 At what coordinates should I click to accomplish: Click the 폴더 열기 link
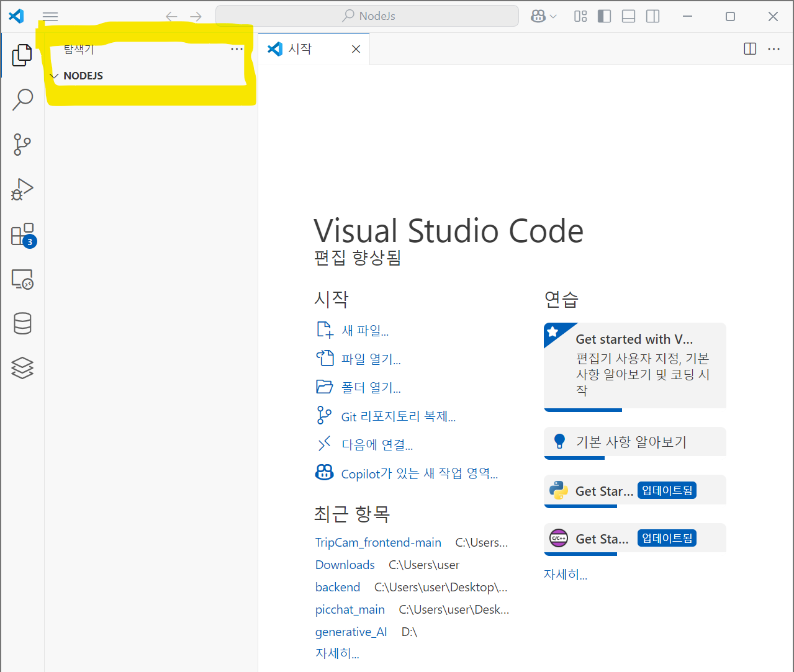click(x=371, y=388)
